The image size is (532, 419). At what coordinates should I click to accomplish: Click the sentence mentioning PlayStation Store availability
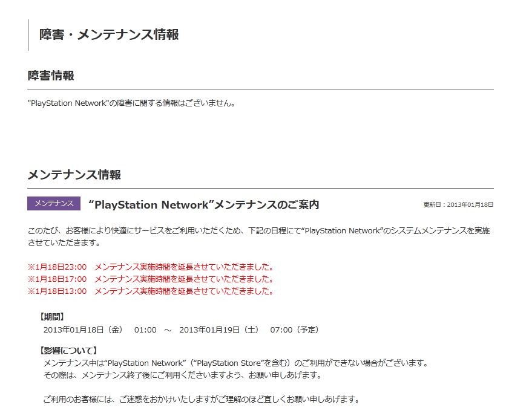tap(237, 363)
